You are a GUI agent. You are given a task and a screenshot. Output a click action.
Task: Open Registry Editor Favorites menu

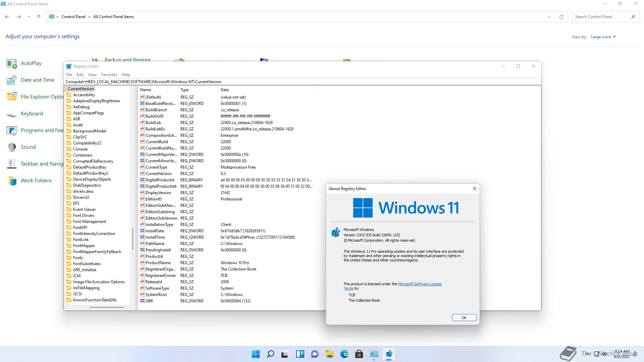point(109,75)
